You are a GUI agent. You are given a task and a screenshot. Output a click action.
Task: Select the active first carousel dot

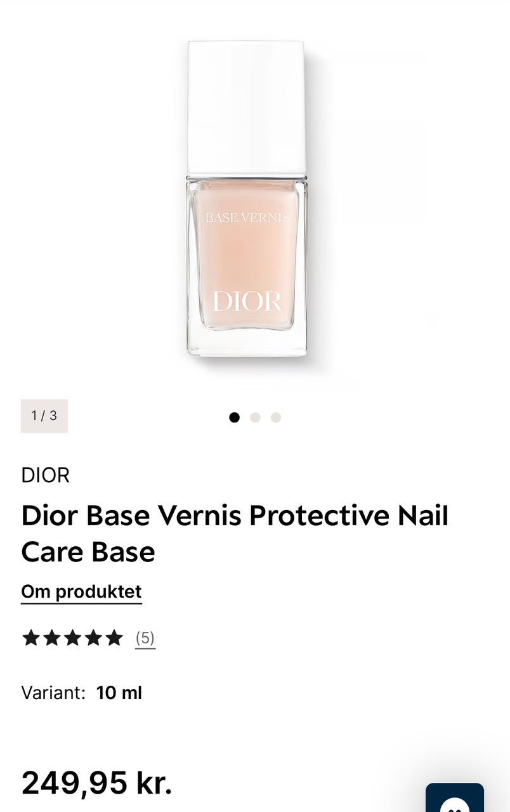pos(235,417)
